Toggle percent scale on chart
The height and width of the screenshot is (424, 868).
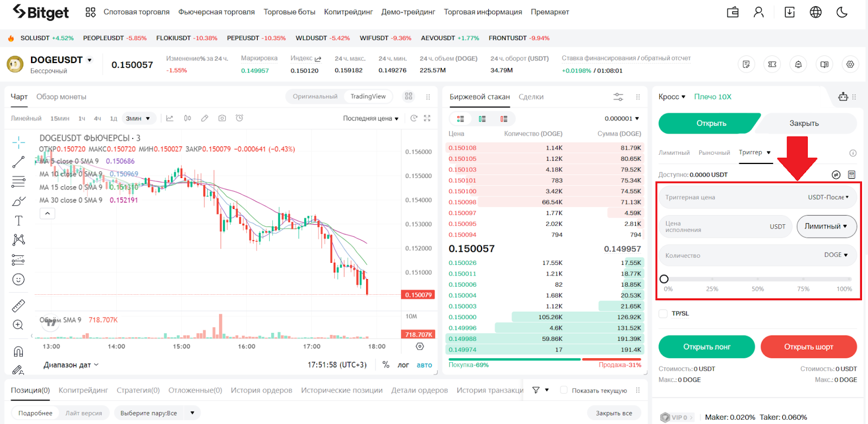coord(386,365)
